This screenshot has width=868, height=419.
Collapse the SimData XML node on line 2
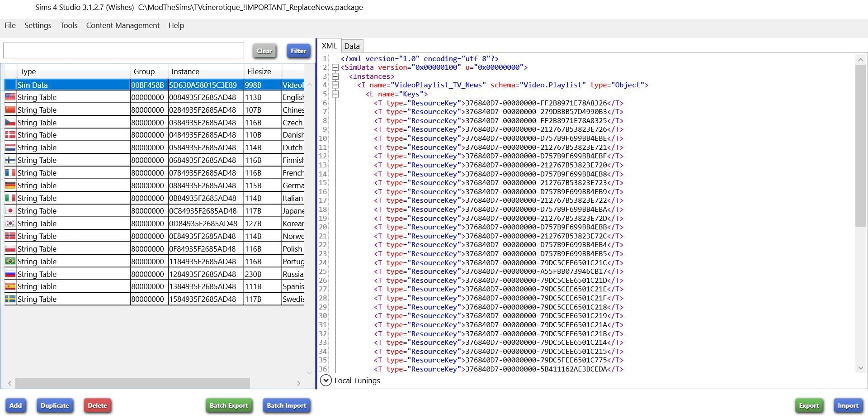point(335,67)
